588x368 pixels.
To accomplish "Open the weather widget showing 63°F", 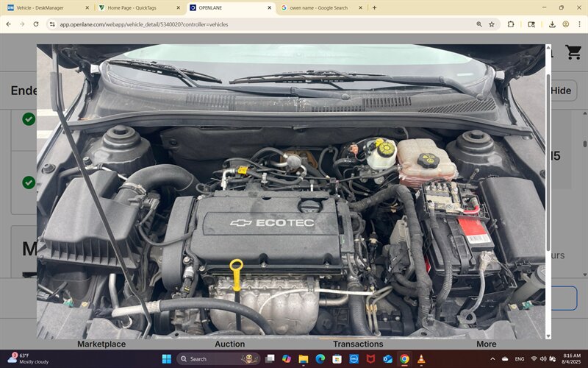I will point(29,358).
